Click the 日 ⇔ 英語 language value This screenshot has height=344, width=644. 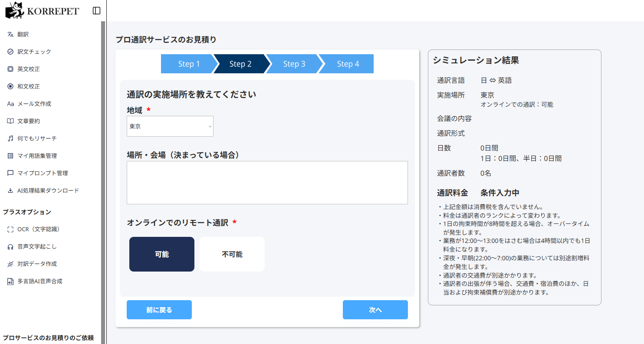click(496, 80)
